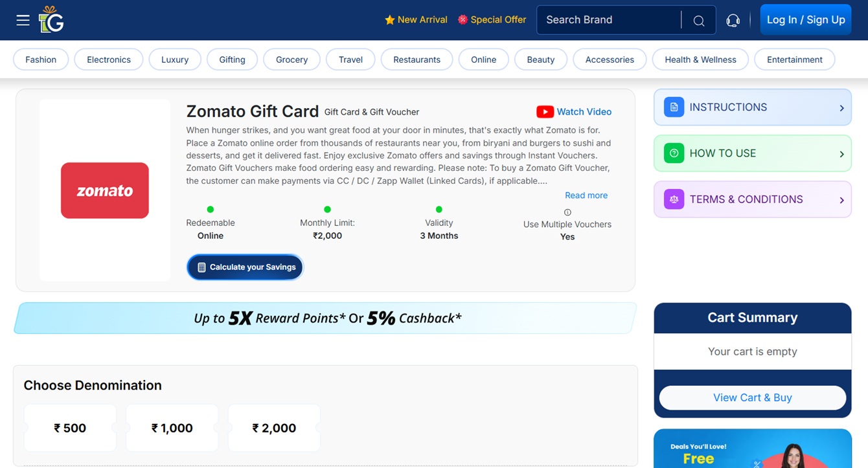Image resolution: width=868 pixels, height=468 pixels.
Task: Select the ₹ 500 denomination
Action: point(70,428)
